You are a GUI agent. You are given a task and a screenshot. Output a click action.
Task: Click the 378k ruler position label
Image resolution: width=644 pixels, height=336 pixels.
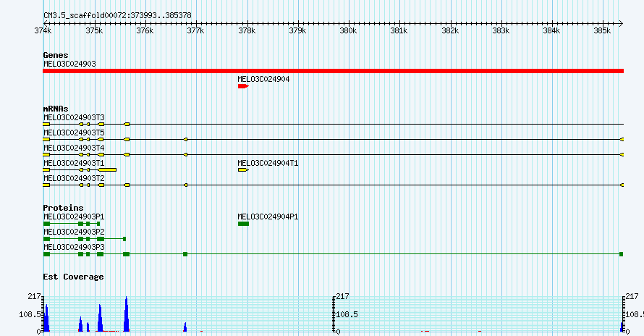247,31
